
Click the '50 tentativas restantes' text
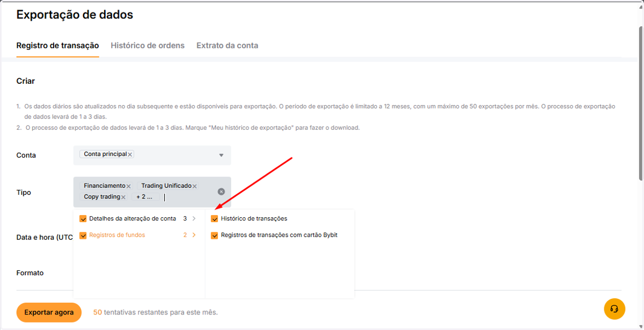click(x=155, y=312)
